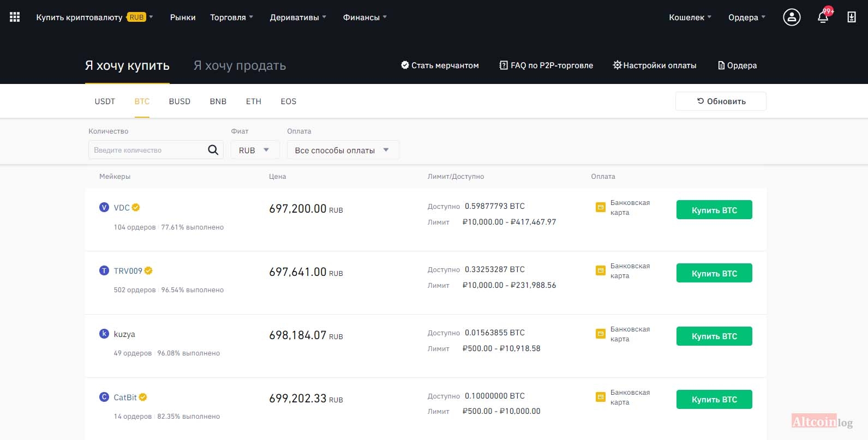Viewport: 868px width, 440px height.
Task: Open the apps grid menu icon
Action: (x=15, y=17)
